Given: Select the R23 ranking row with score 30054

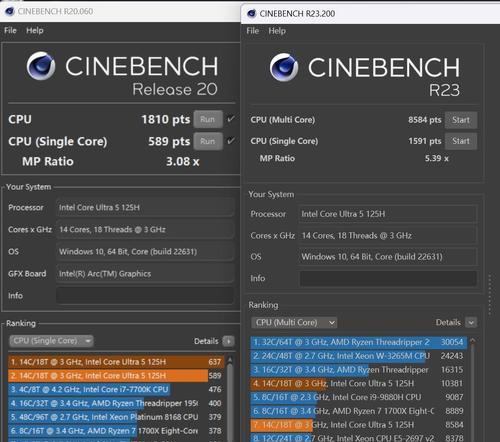Looking at the screenshot, I should coord(358,342).
